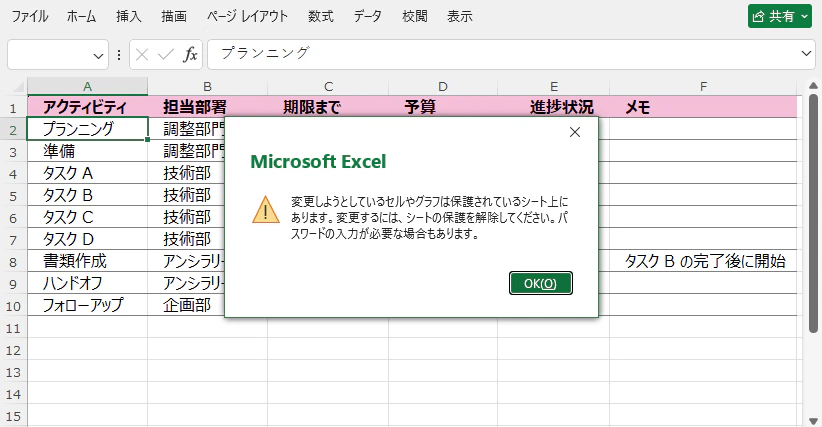Open the 共有 button dropdown arrow
This screenshot has width=822, height=427.
[x=805, y=16]
